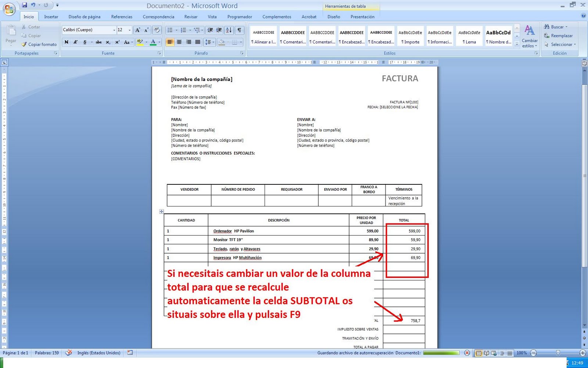Screen dimensions: 588x368
Task: Switch to Full Screen Reading view icon
Action: pos(487,353)
